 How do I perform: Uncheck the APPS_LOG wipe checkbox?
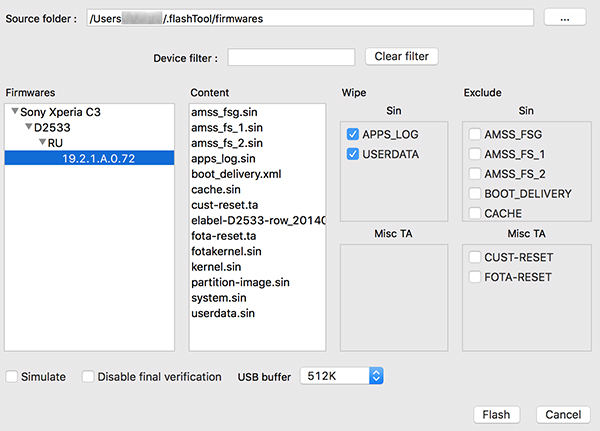click(352, 134)
